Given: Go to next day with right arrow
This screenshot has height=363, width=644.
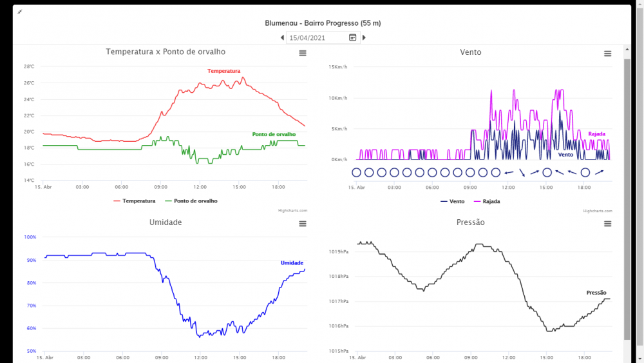Looking at the screenshot, I should (x=364, y=37).
